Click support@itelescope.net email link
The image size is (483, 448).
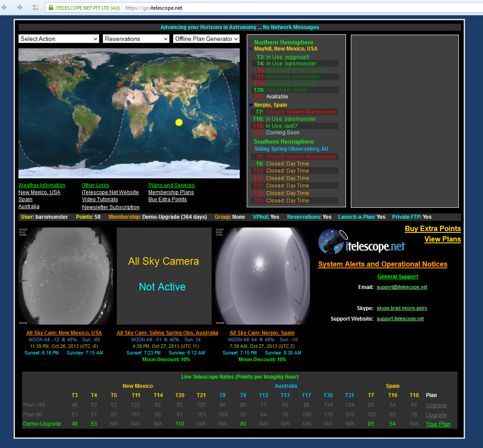[x=402, y=287]
